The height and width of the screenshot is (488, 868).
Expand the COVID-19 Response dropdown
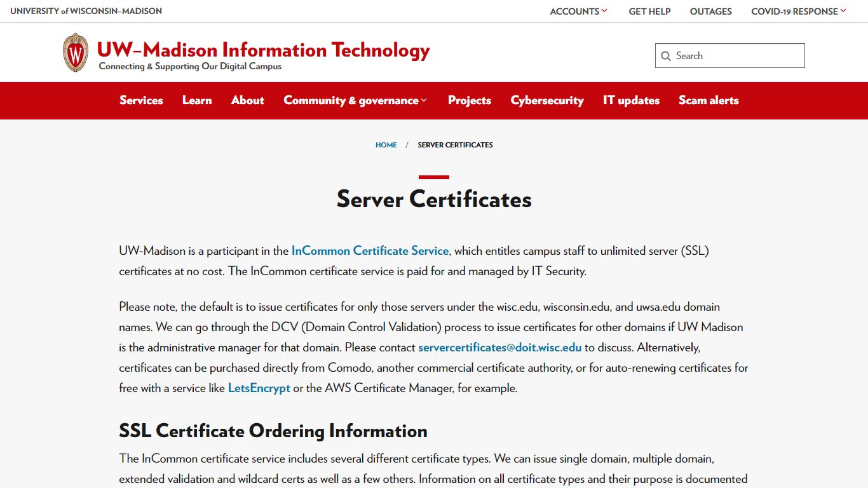pyautogui.click(x=799, y=11)
